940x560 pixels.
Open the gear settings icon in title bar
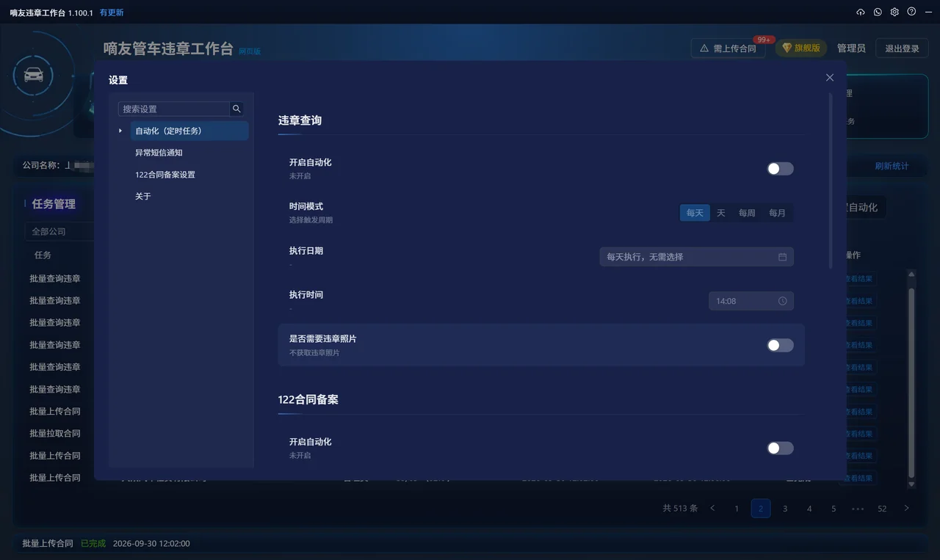(894, 12)
